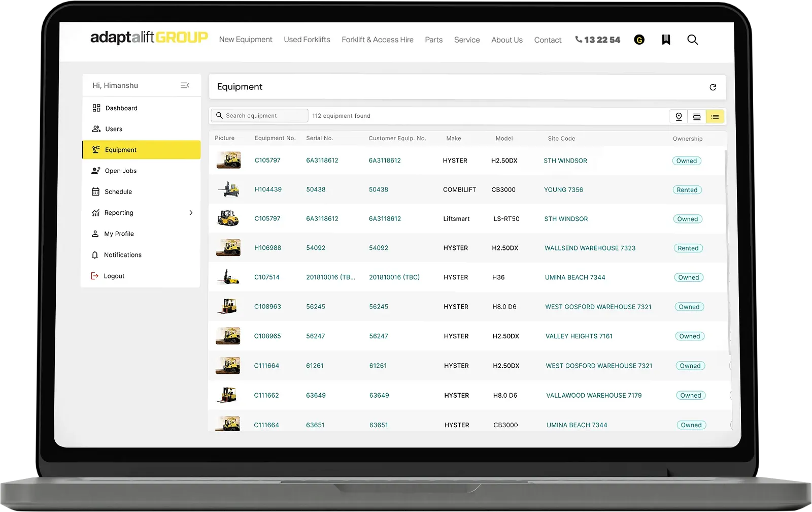Click the Dashboard grid icon
The width and height of the screenshot is (812, 512).
(x=96, y=108)
